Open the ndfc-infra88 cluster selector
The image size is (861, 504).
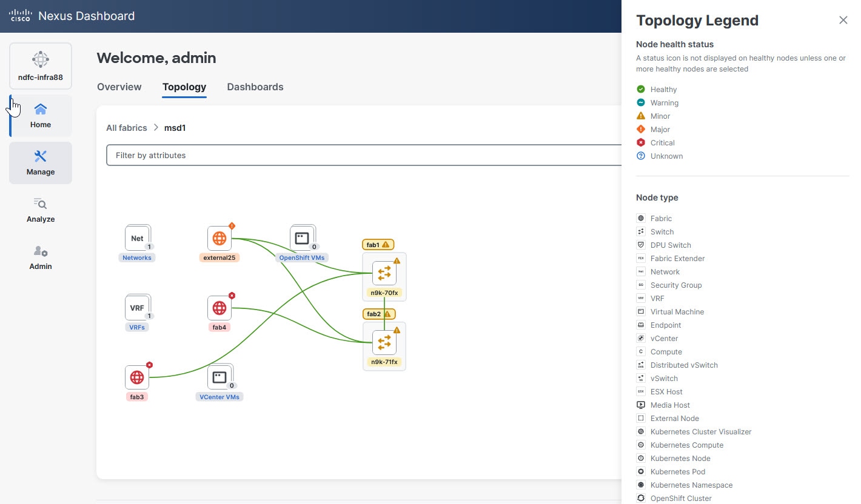coord(41,66)
